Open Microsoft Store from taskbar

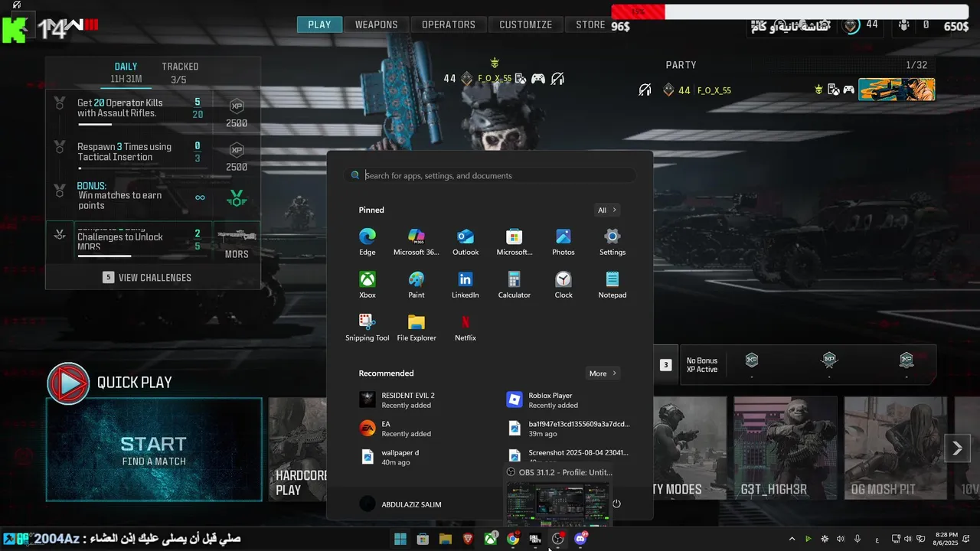coord(423,539)
